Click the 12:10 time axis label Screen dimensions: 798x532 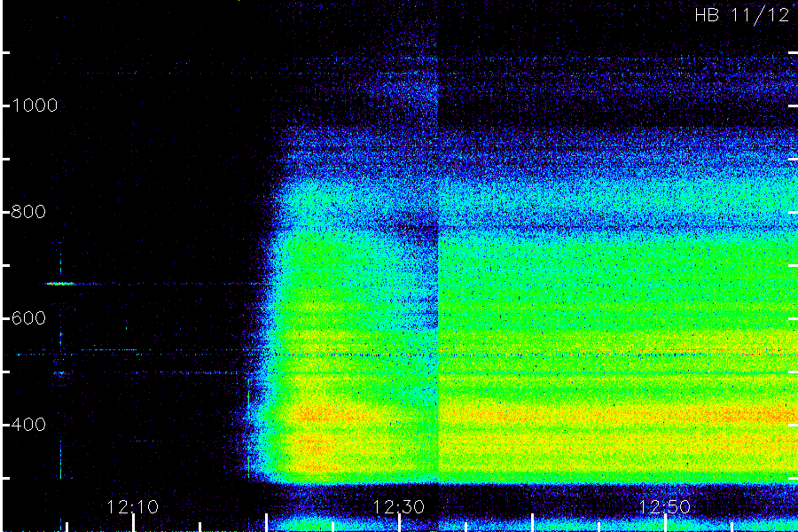click(132, 506)
